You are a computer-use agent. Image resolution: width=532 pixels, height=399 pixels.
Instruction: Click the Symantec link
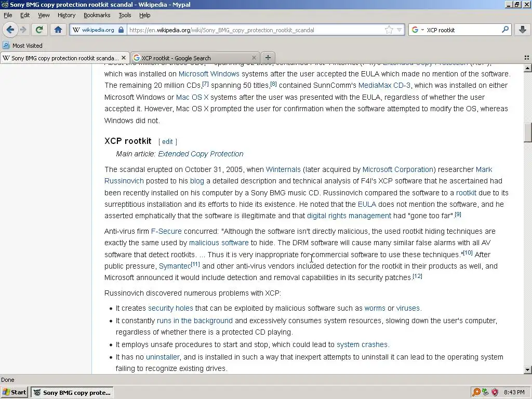175,266
